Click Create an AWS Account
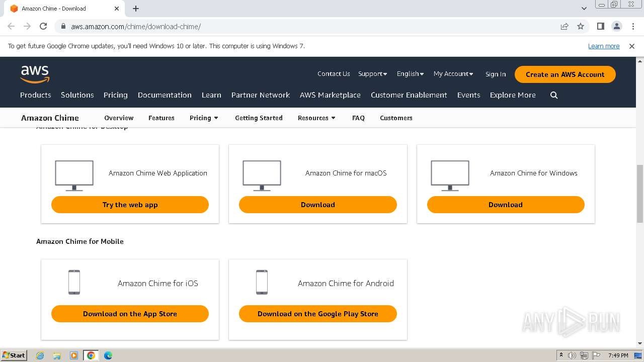Screen dimensions: 644x362 coord(565,74)
